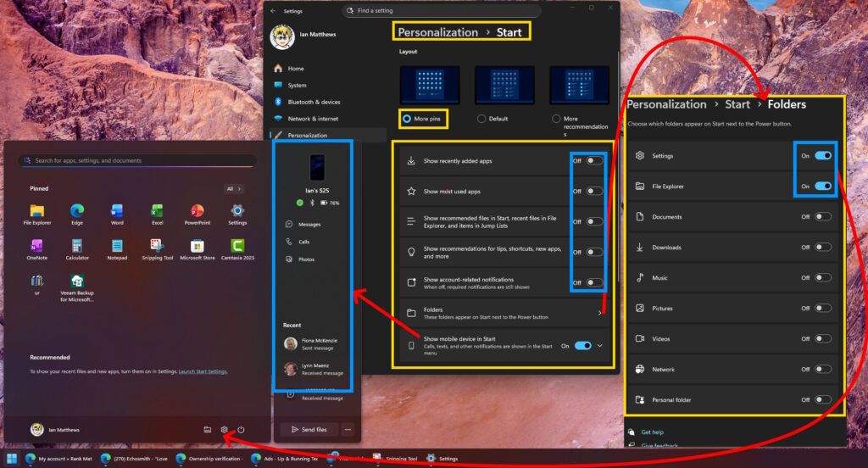Go back using the Settings back arrow

coord(273,10)
